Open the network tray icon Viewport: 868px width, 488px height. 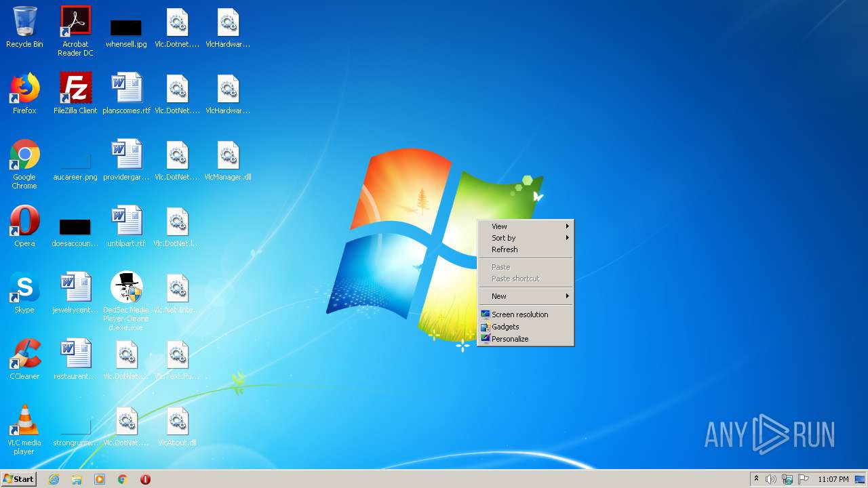[x=787, y=479]
